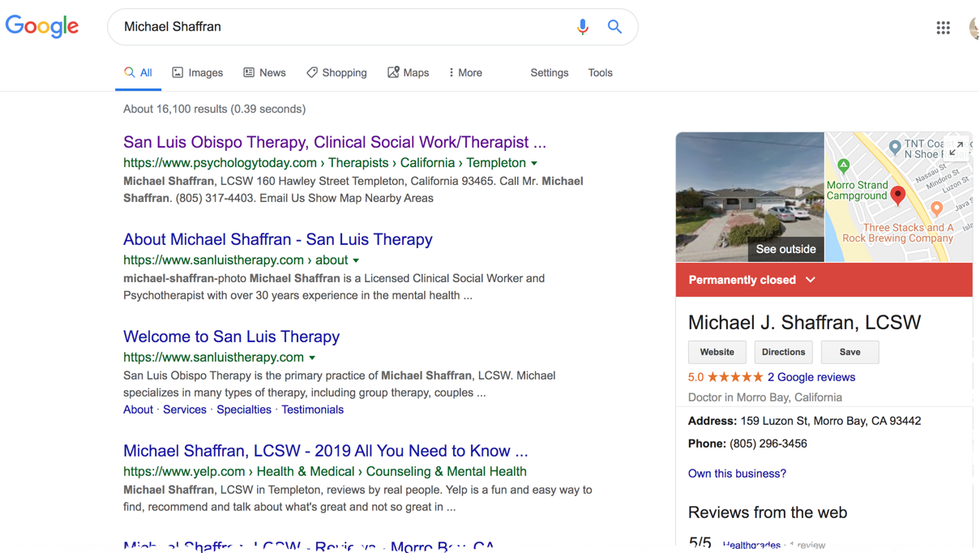Click the TNT Coast N Shoe map pin

point(894,148)
